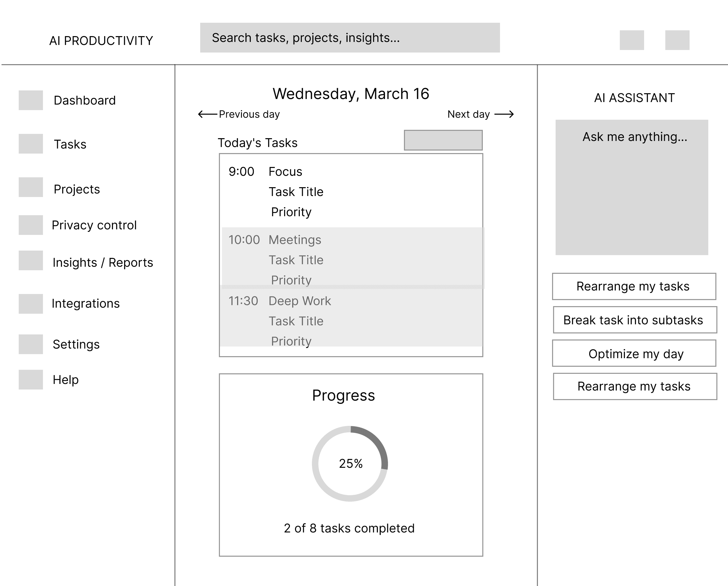Open the Dashboard menu item
The image size is (728, 586).
[84, 101]
